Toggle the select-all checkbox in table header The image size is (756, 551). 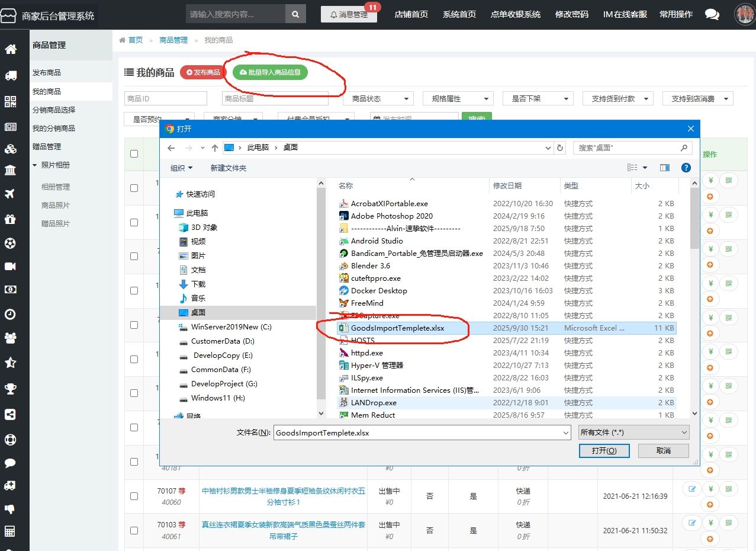pyautogui.click(x=134, y=154)
